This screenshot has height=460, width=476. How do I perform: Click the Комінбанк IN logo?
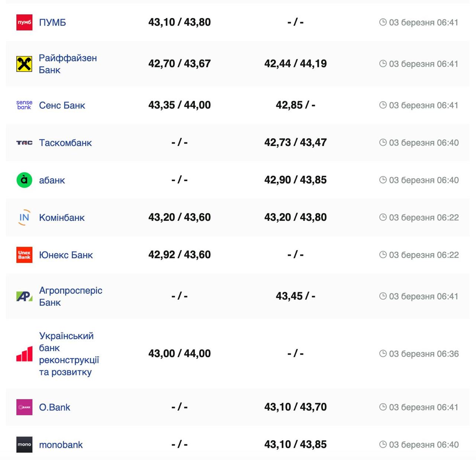coord(24,217)
